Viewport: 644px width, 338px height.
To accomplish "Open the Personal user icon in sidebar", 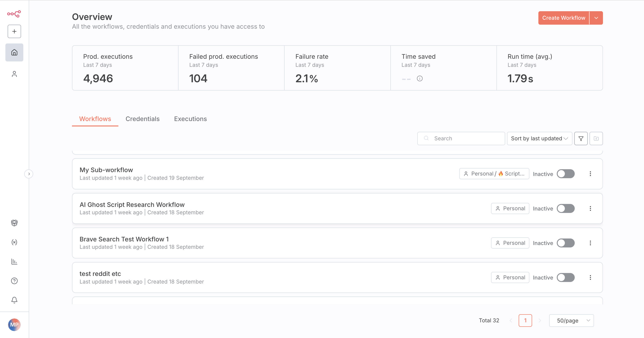I will click(x=14, y=74).
